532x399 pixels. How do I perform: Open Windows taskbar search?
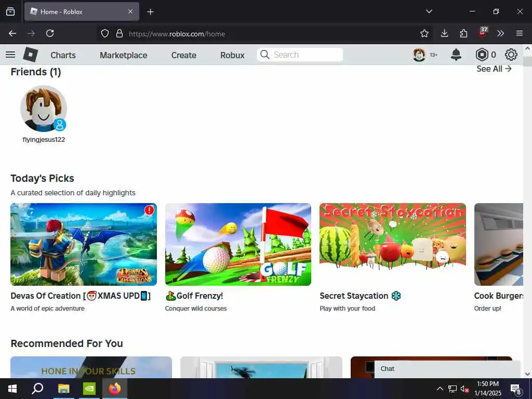(x=37, y=389)
